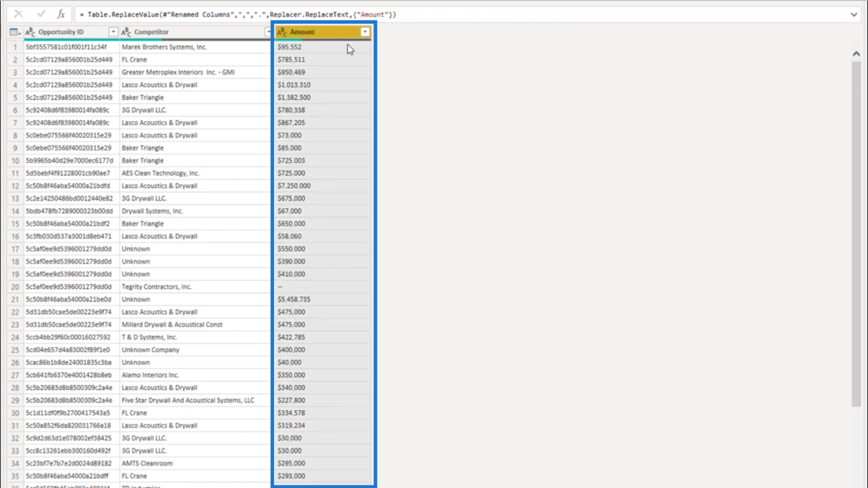Screen dimensions: 868x488
Task: Click Opportunity ID 5bf3557581c01f001f11c34f
Action: click(x=66, y=47)
